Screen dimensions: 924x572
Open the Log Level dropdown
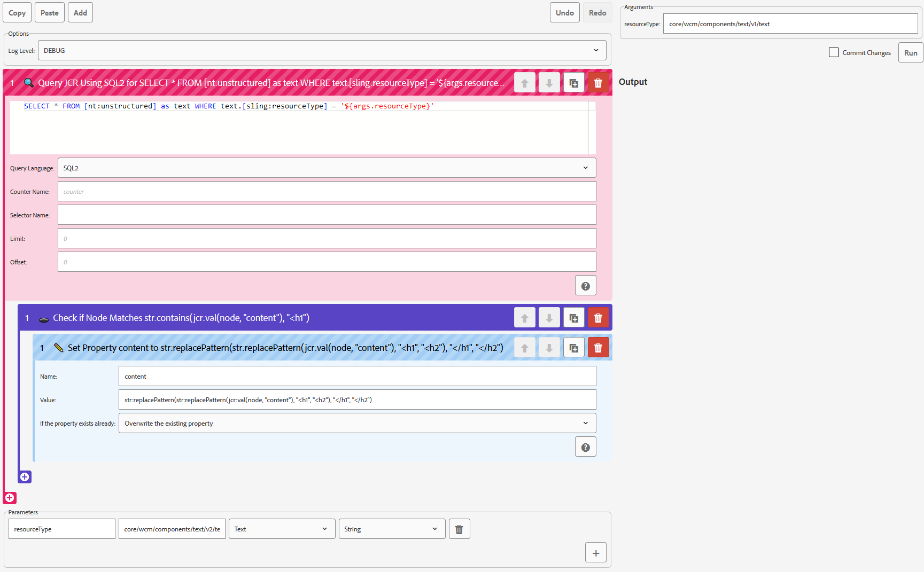click(x=322, y=50)
